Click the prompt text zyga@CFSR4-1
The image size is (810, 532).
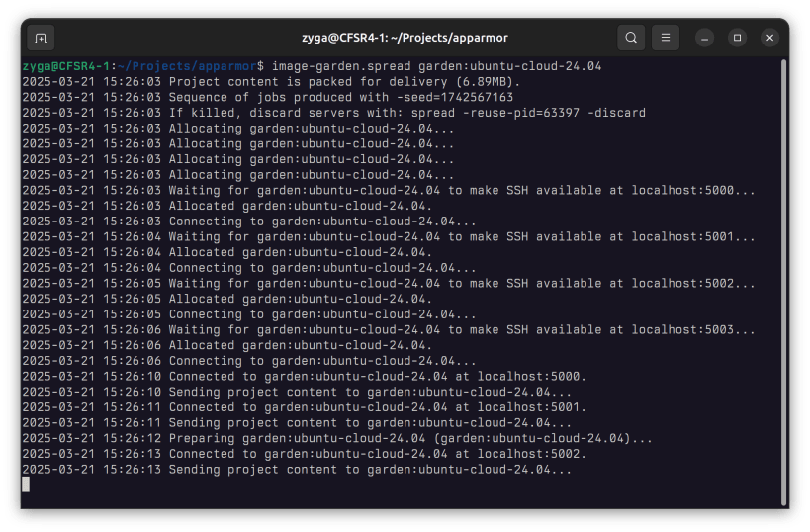[x=66, y=66]
